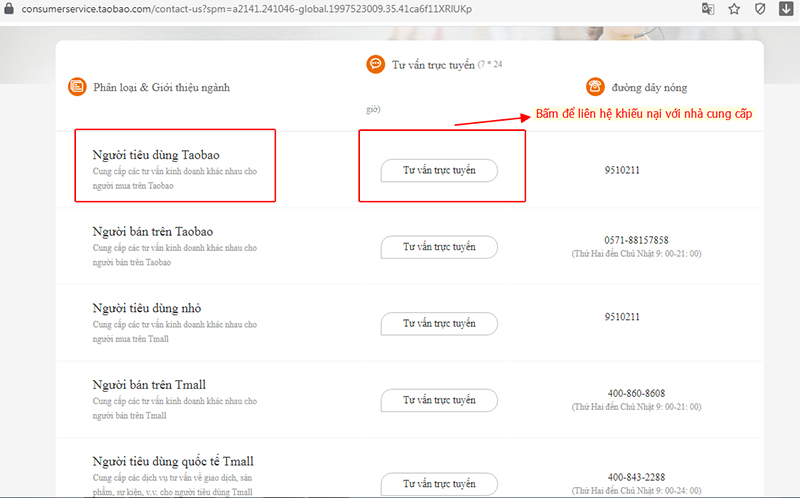Open online consultation for Người bán trên Taobao
The height and width of the screenshot is (498, 800).
[439, 246]
